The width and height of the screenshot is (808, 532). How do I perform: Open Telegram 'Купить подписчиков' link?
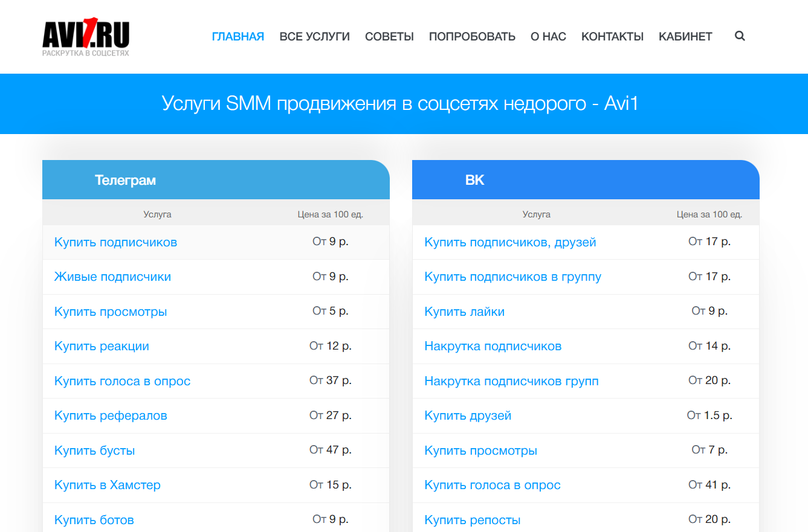[115, 242]
